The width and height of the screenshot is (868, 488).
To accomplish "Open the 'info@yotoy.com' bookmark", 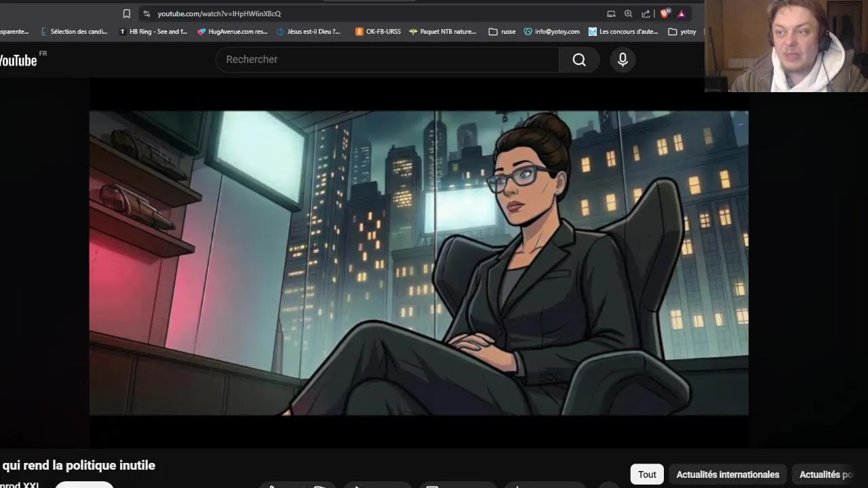I will (x=552, y=31).
